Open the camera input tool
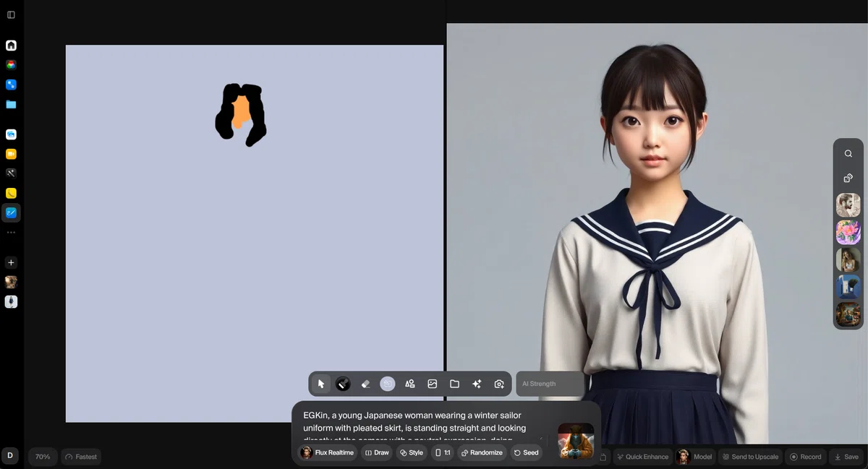 pos(499,384)
